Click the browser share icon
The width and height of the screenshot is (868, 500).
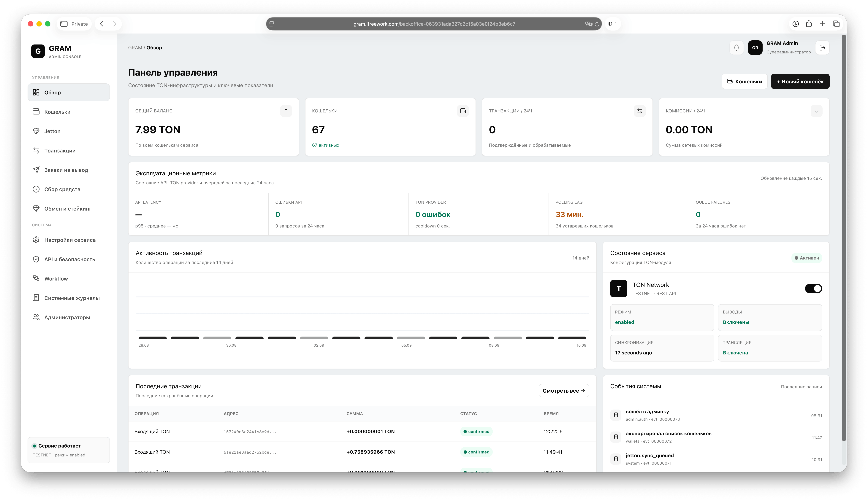pyautogui.click(x=809, y=24)
